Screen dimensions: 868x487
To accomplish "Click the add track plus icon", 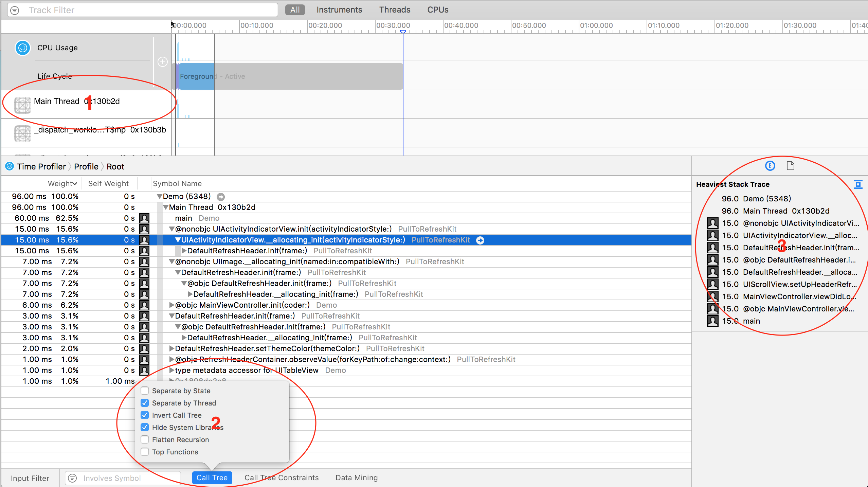I will tap(163, 62).
